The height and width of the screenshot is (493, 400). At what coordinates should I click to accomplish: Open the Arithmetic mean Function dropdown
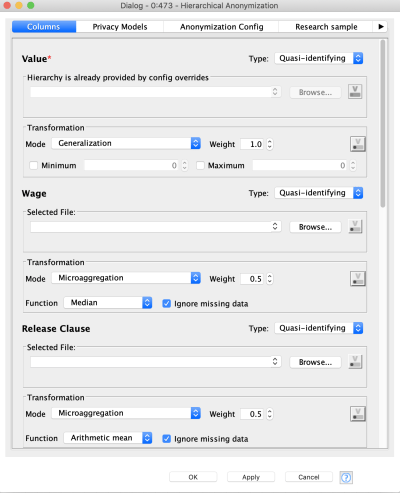click(108, 438)
